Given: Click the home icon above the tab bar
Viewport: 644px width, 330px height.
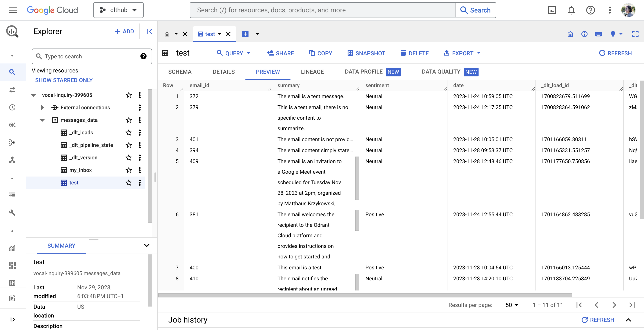Looking at the screenshot, I should [x=167, y=34].
